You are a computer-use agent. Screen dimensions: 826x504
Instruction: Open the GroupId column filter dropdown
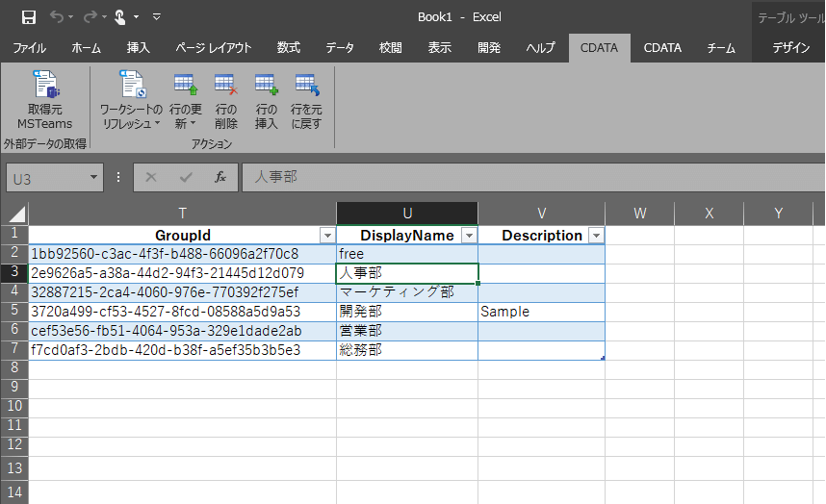click(x=327, y=236)
